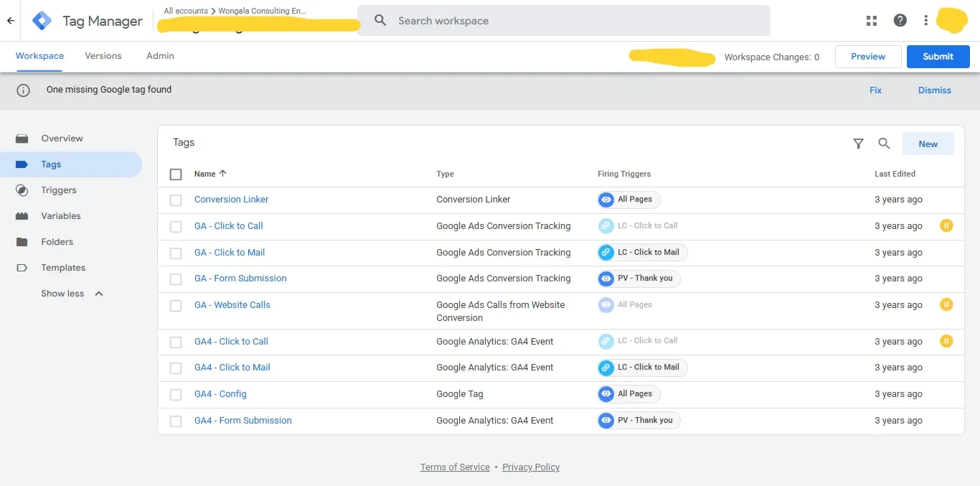The image size is (980, 486).
Task: Check the GA4 - Config checkbox
Action: [x=176, y=394]
